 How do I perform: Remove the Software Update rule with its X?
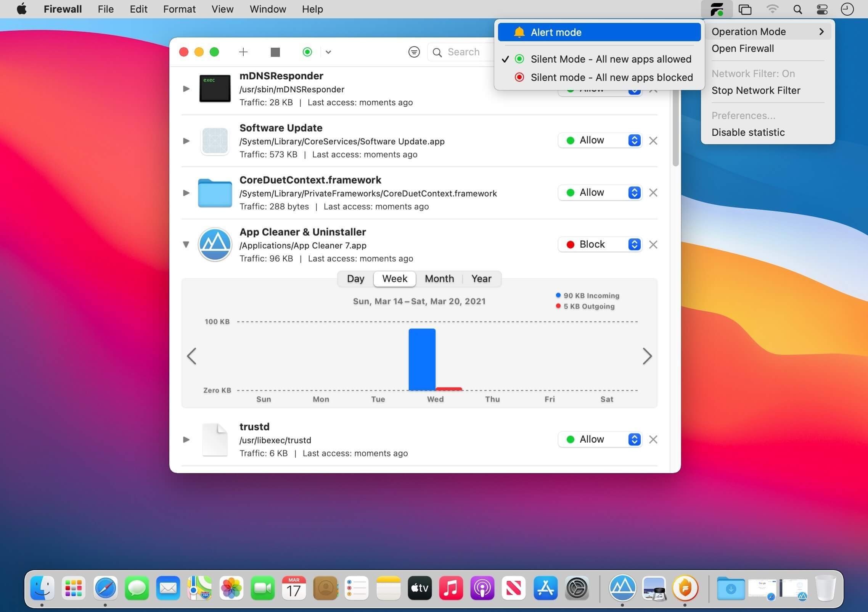click(653, 141)
